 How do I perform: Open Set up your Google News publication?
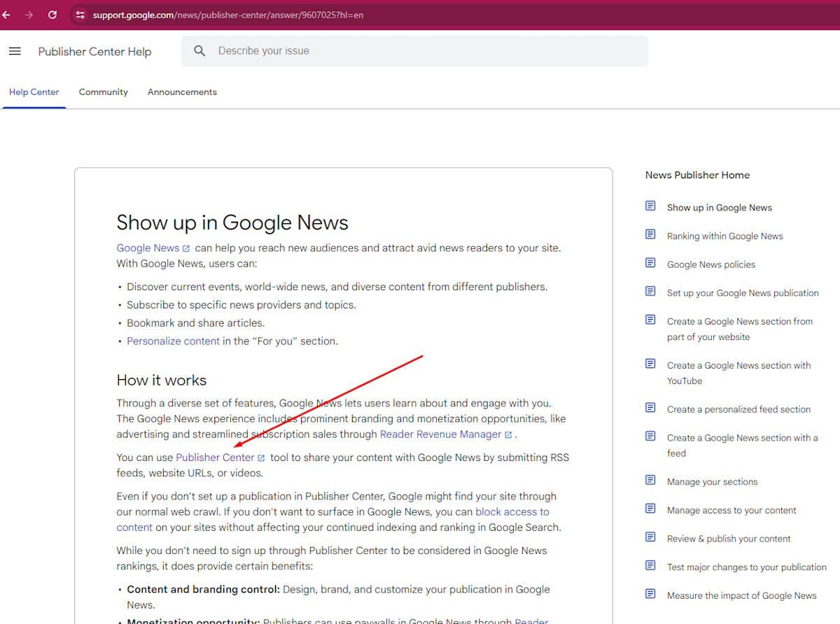742,293
